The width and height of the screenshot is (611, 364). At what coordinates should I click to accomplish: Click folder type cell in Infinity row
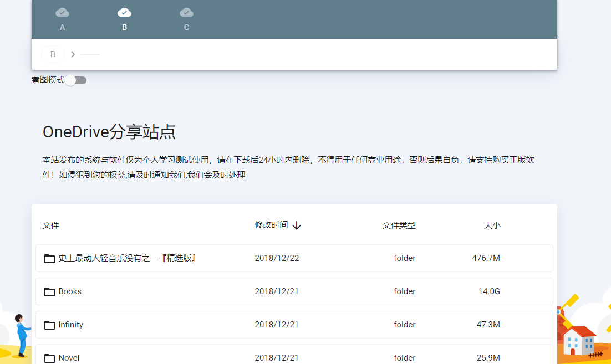tap(405, 325)
